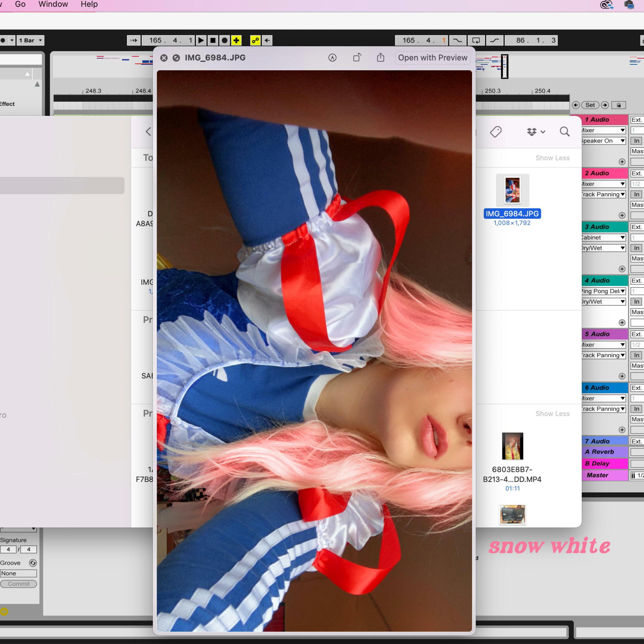Open the 1 Bar quantization menu
This screenshot has height=644, width=644.
[30, 40]
